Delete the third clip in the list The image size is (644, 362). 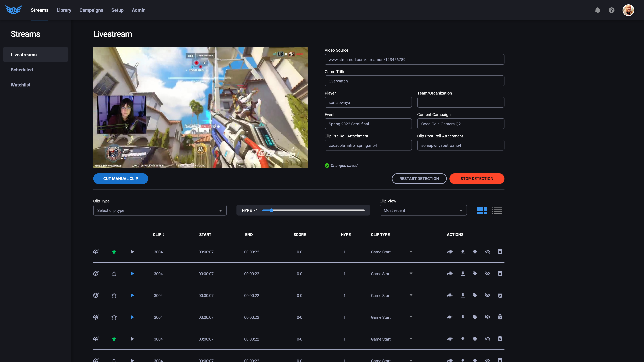[500, 295]
